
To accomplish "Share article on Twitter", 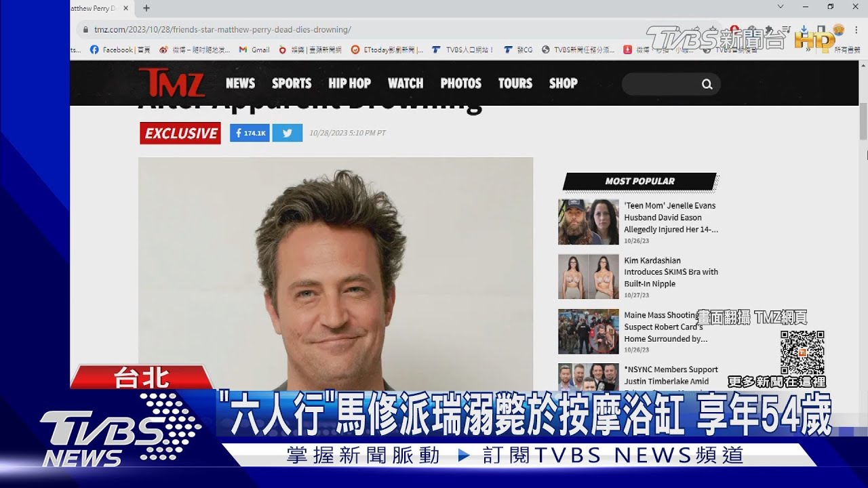I will pyautogui.click(x=288, y=133).
